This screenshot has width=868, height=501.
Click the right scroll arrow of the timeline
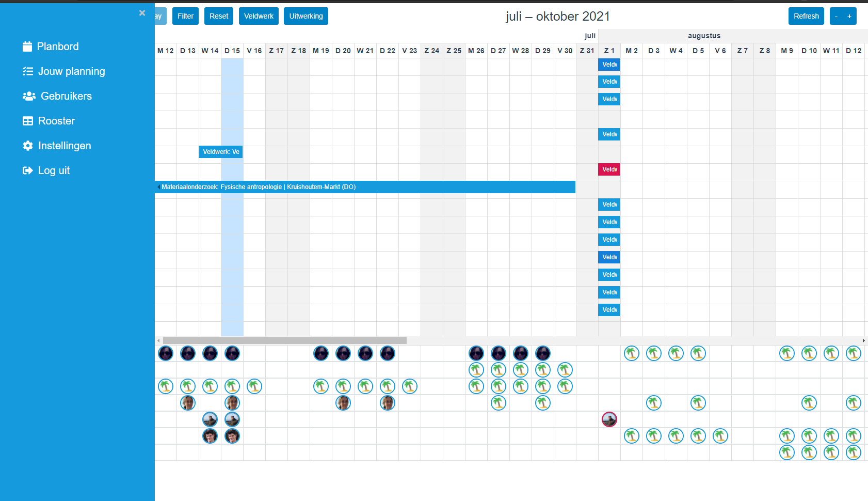(x=863, y=341)
